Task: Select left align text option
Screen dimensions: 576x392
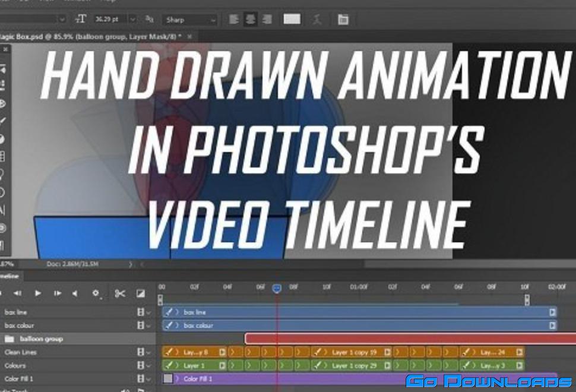Action: [234, 20]
